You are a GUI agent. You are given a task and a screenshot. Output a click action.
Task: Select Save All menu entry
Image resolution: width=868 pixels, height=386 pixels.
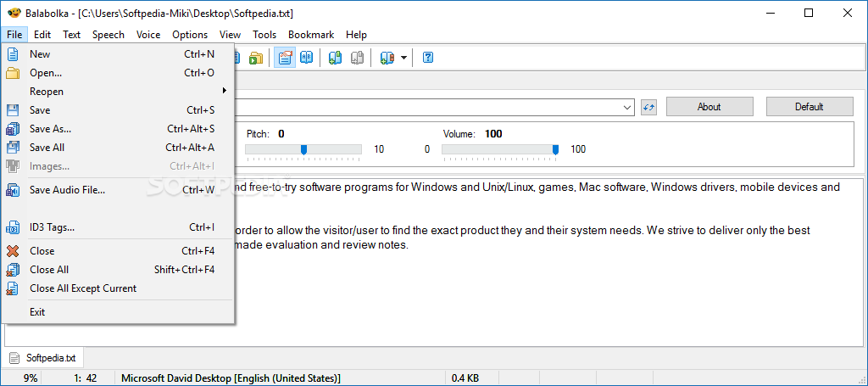coord(118,148)
